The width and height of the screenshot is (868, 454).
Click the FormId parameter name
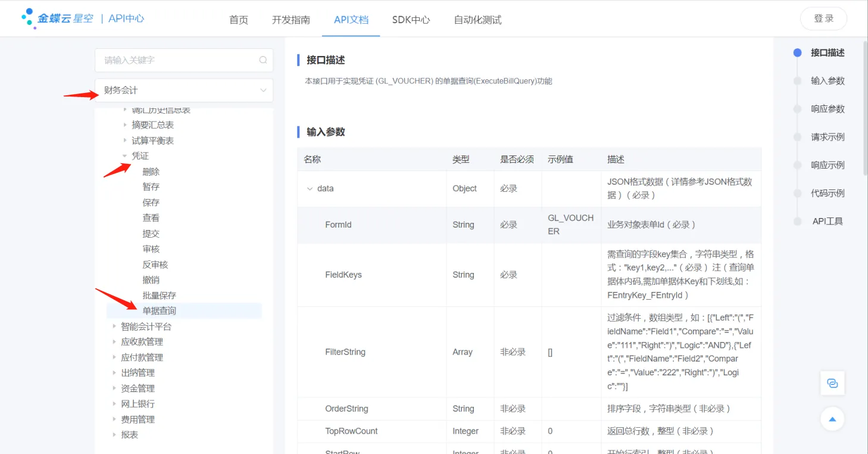pyautogui.click(x=338, y=225)
